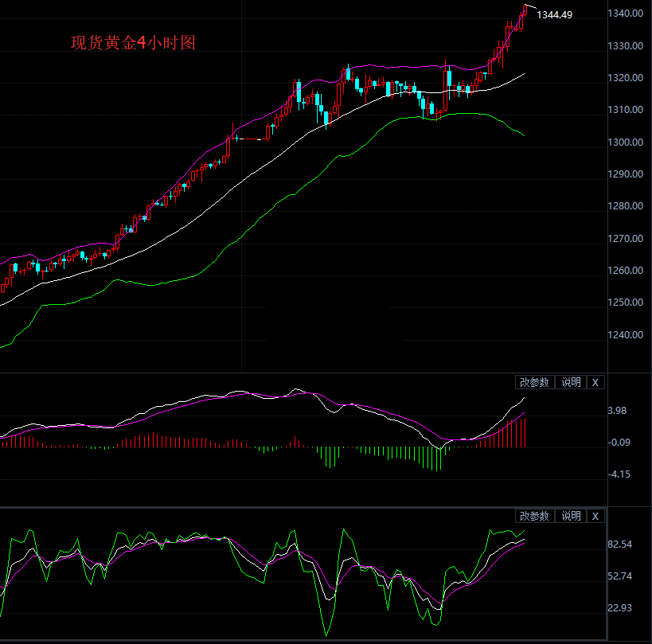The image size is (652, 644).
Task: Click the 1340.00 price axis label
Action: click(x=626, y=14)
